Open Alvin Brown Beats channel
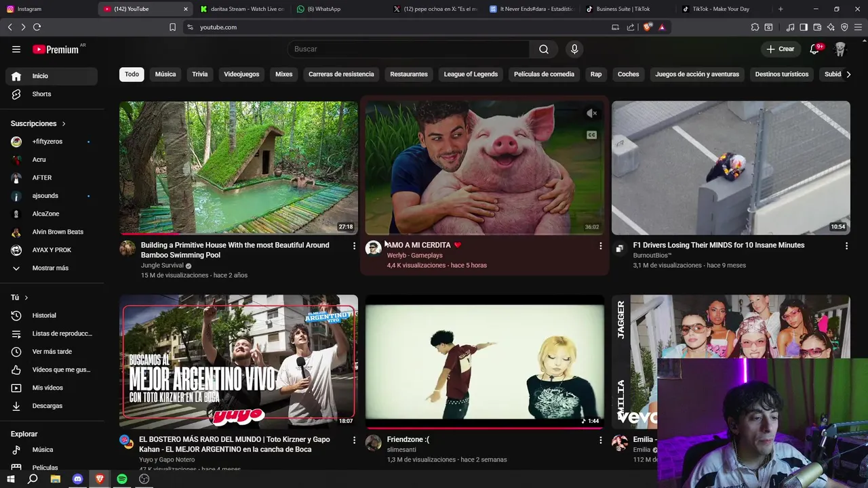Image resolution: width=868 pixels, height=488 pixels. (52, 232)
